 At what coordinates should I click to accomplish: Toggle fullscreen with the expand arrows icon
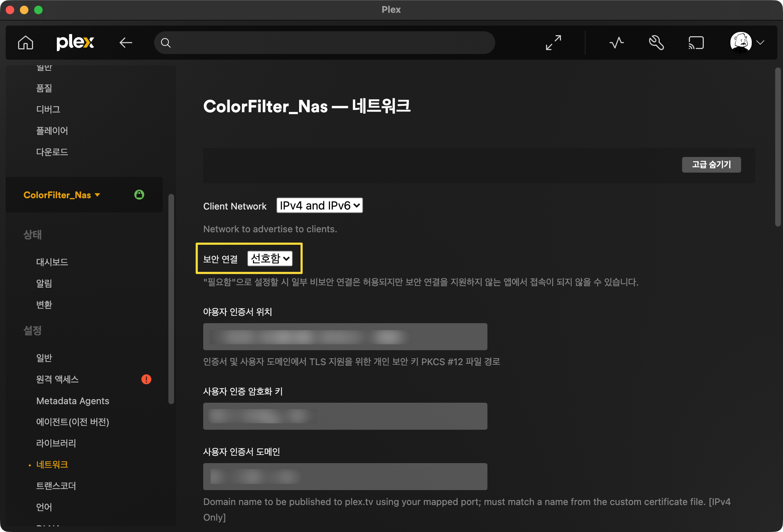(x=553, y=43)
